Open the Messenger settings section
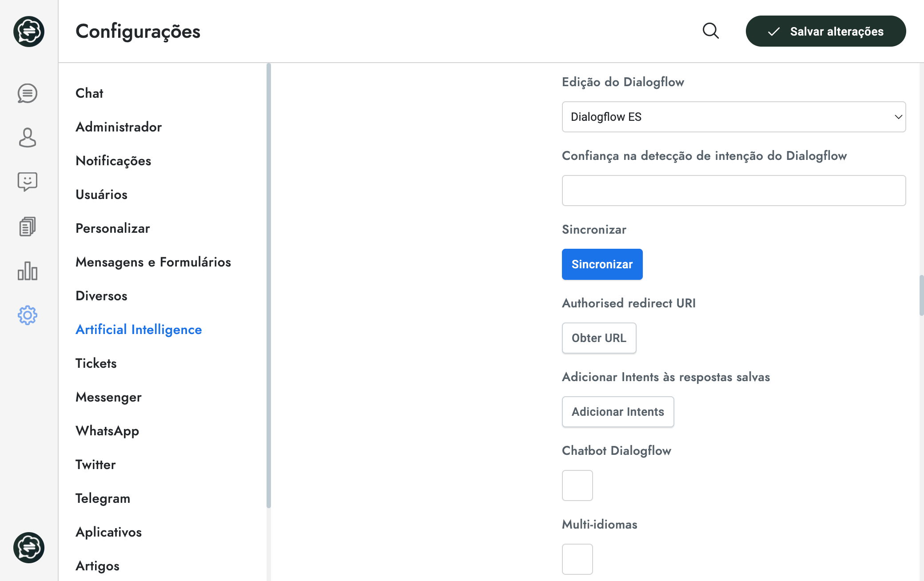Viewport: 924px width, 581px height. pos(108,397)
